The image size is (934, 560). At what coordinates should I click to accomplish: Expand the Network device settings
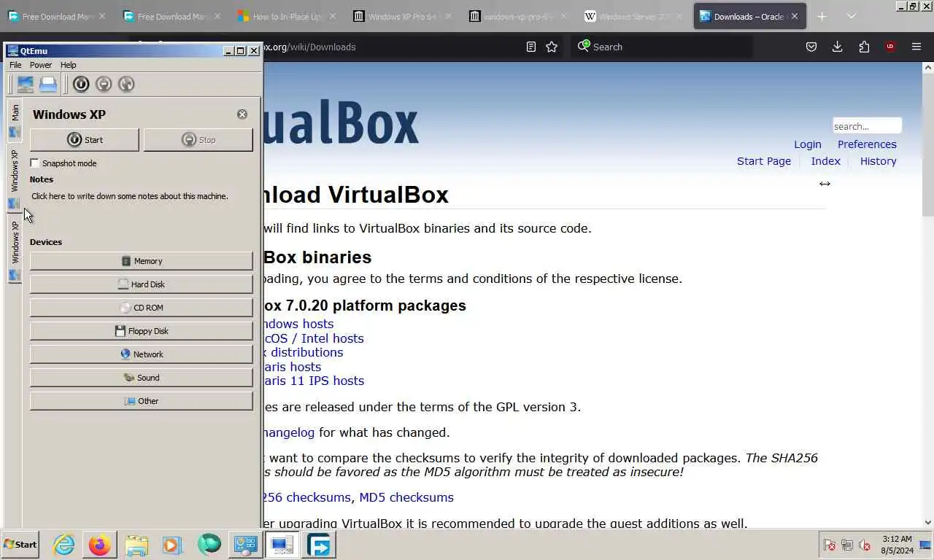(142, 354)
